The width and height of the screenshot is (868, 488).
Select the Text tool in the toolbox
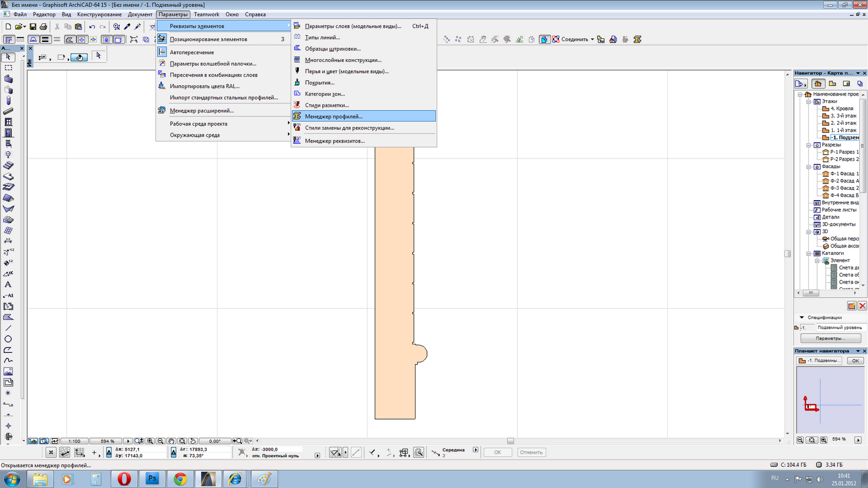tap(8, 285)
